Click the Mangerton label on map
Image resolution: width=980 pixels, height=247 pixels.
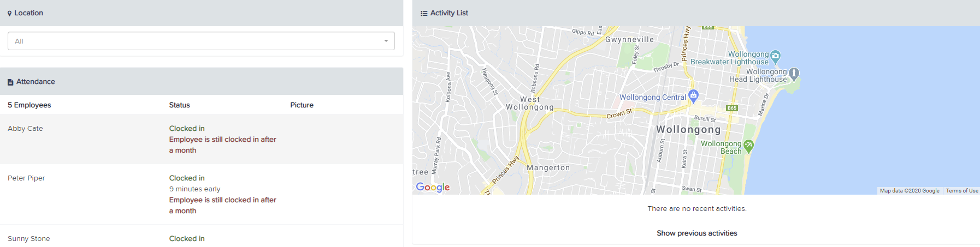point(548,167)
